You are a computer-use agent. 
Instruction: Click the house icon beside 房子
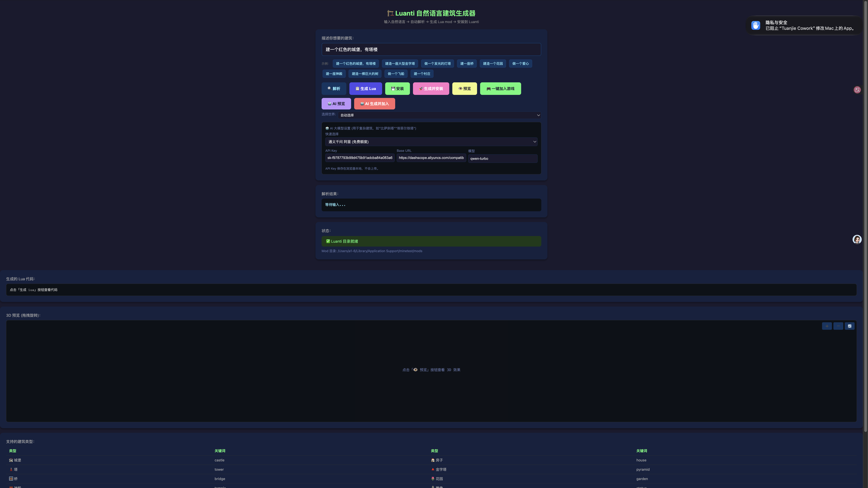tap(433, 460)
